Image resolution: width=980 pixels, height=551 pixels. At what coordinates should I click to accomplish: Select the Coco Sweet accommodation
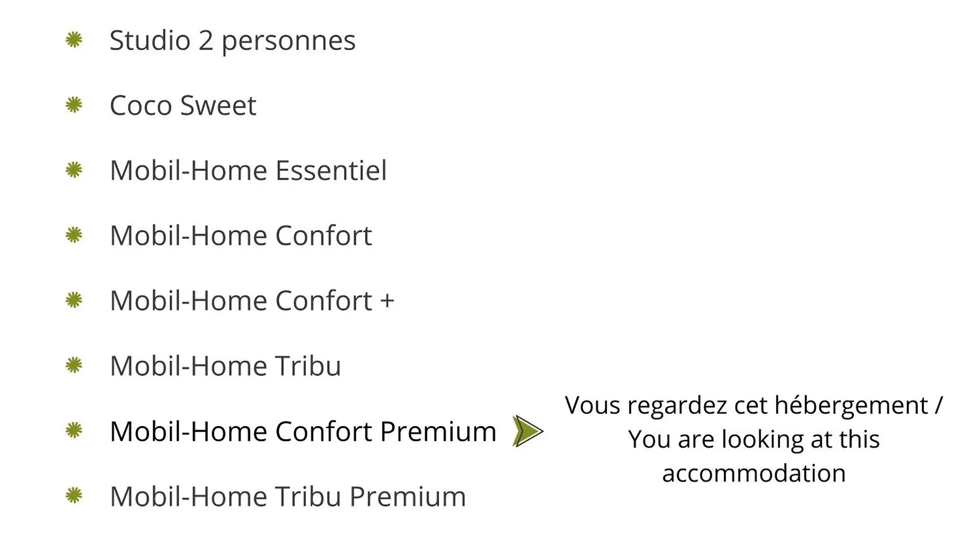pos(183,106)
